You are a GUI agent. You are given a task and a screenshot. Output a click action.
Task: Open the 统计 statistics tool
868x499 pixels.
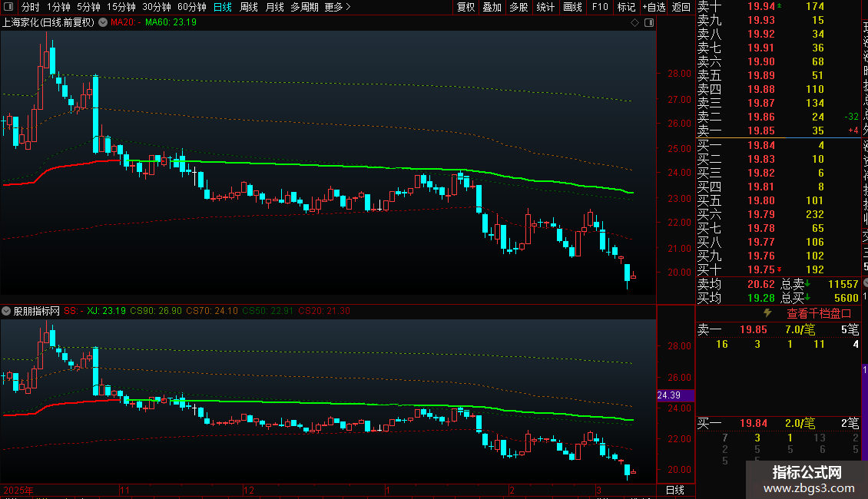[545, 7]
